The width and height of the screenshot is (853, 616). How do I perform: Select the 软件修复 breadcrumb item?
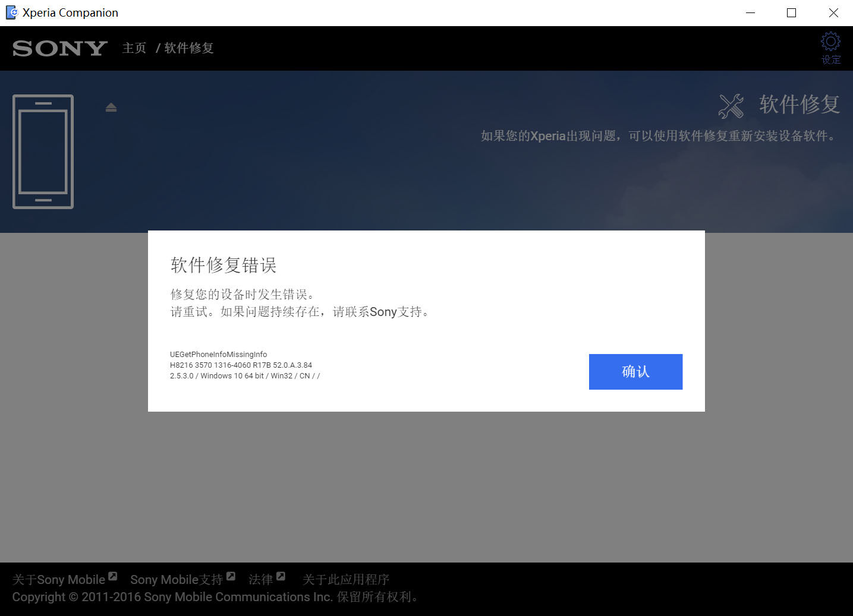pos(189,48)
